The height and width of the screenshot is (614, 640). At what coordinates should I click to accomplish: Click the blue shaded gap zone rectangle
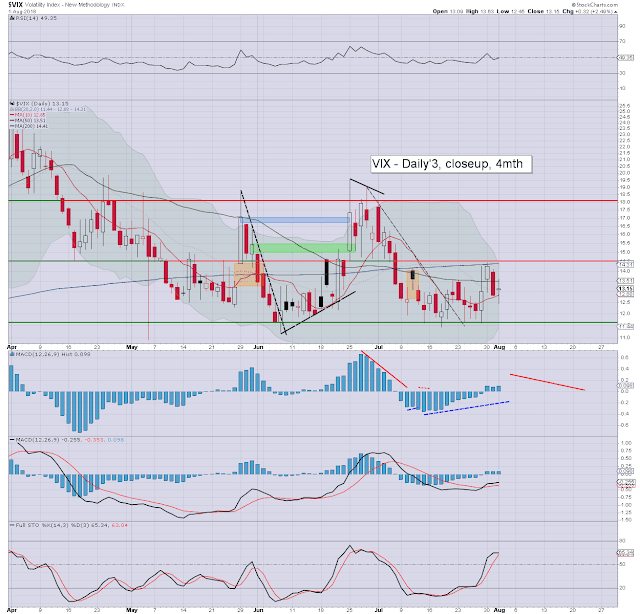click(x=295, y=220)
